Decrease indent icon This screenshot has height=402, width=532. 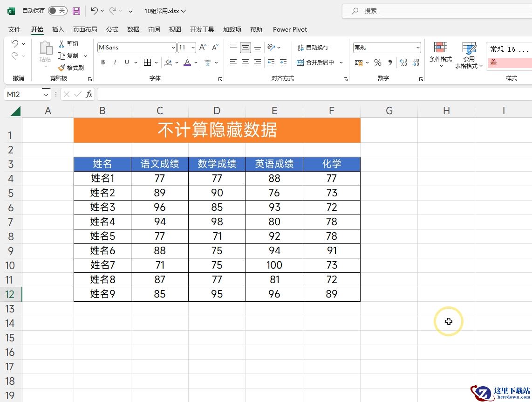[x=271, y=62]
